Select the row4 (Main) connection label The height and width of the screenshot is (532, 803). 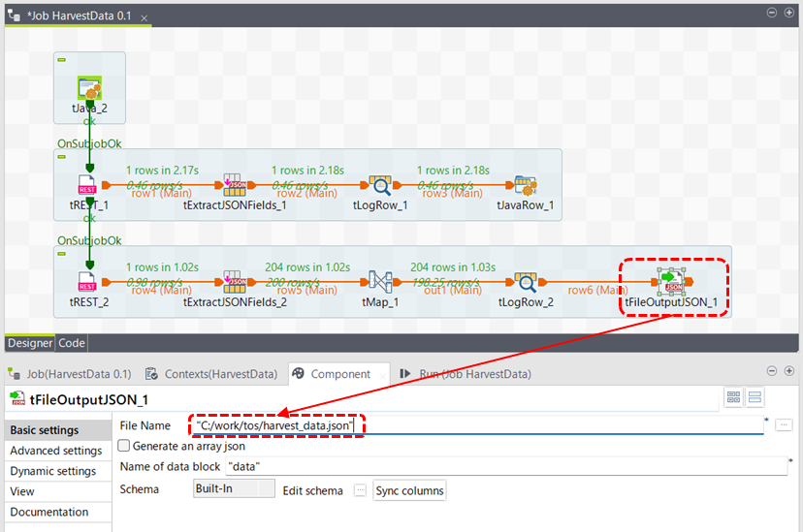161,291
